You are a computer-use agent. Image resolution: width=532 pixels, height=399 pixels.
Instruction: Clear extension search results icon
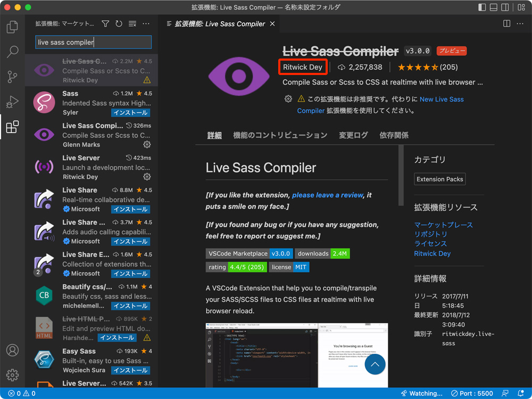(132, 24)
